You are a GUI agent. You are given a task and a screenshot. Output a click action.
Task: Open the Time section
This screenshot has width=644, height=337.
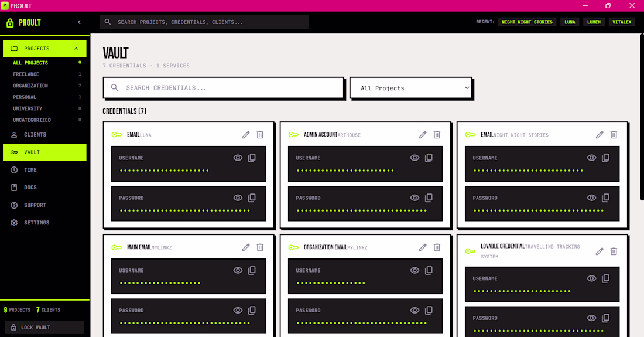(44, 170)
